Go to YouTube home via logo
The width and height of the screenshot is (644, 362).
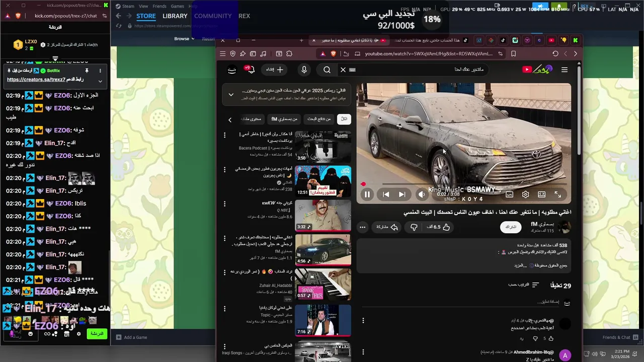click(x=537, y=69)
